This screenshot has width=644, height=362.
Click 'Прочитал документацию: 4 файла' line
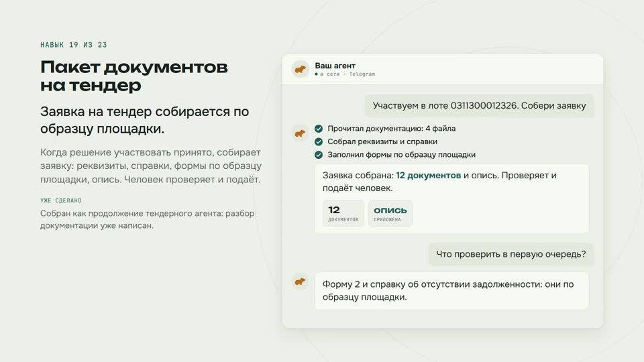[391, 129]
